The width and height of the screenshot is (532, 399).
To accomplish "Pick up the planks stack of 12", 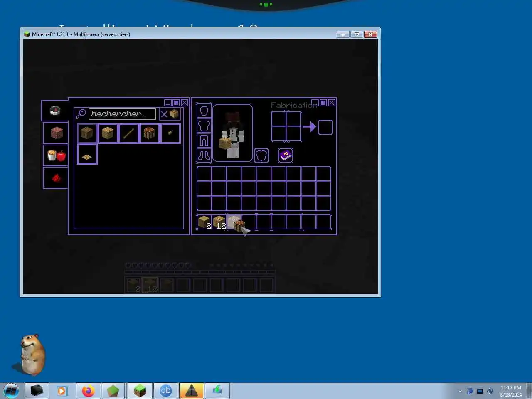I will 219,222.
